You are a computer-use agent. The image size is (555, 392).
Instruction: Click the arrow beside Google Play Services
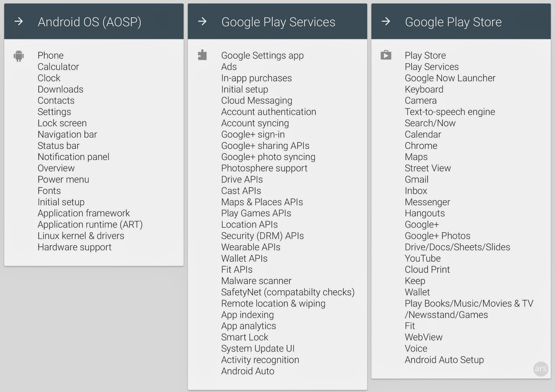(203, 22)
